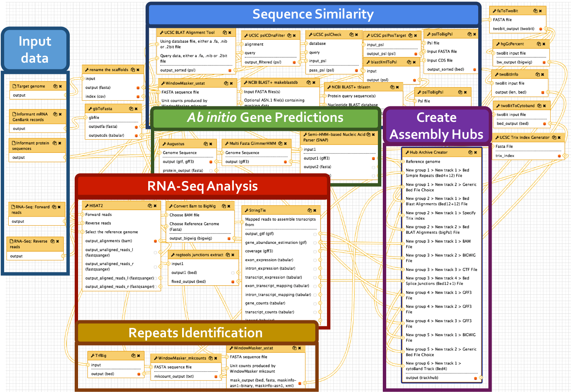Duplicate the HISAT2 node
The height and width of the screenshot is (392, 571).
(150, 206)
